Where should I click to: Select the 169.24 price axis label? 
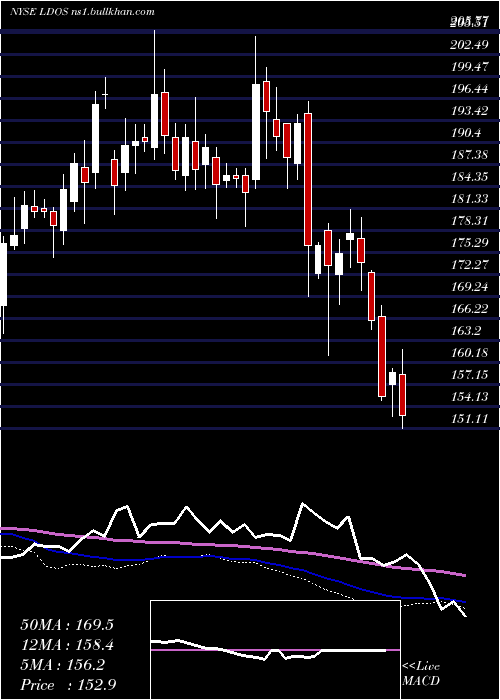[x=471, y=287]
